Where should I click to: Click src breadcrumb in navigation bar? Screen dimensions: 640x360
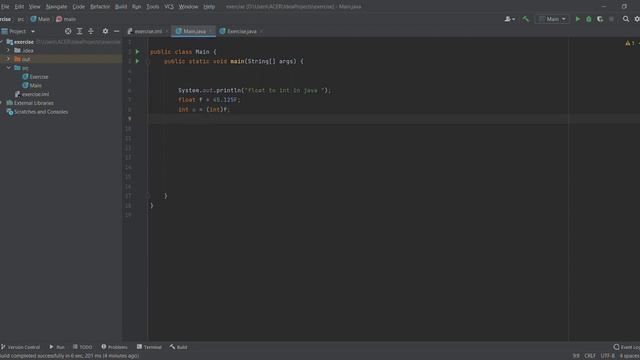point(20,19)
